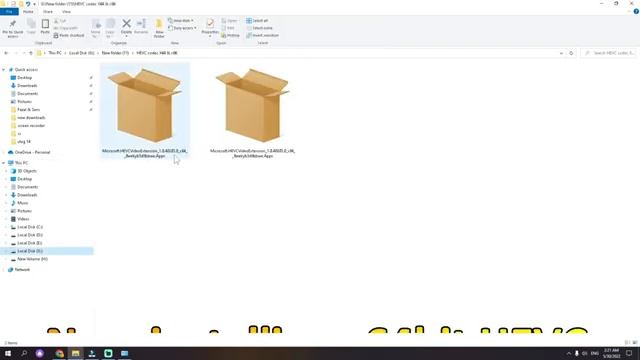
Task: Open Properties from the ribbon
Action: [x=210, y=27]
